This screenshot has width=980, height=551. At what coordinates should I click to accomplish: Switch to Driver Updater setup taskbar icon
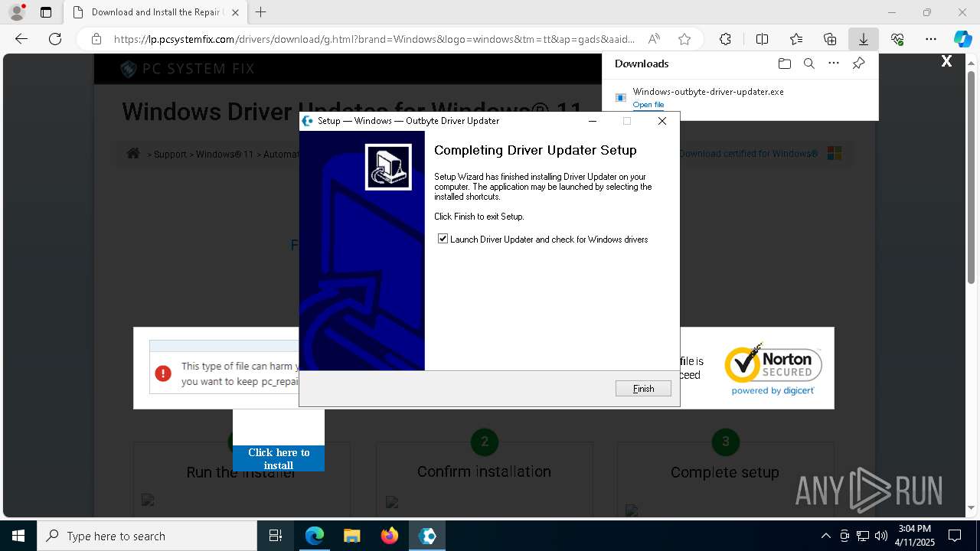click(427, 536)
